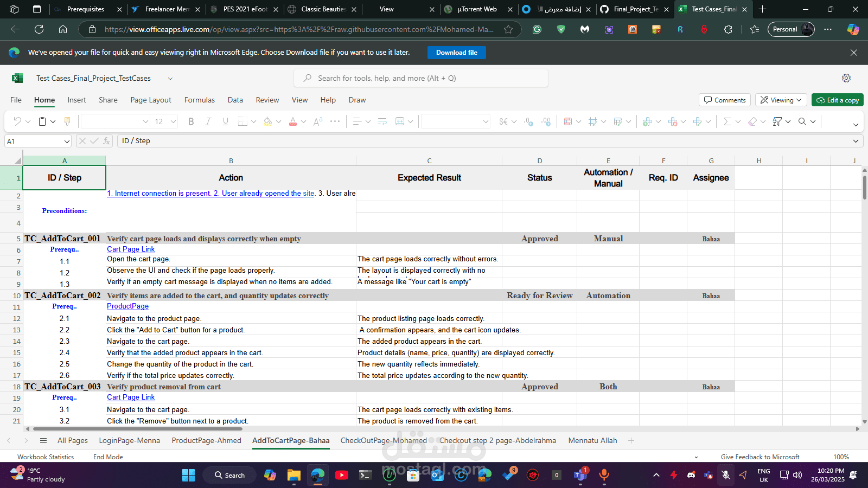Switch to LoginPage-Menna sheet
The image size is (868, 488).
[x=129, y=440]
